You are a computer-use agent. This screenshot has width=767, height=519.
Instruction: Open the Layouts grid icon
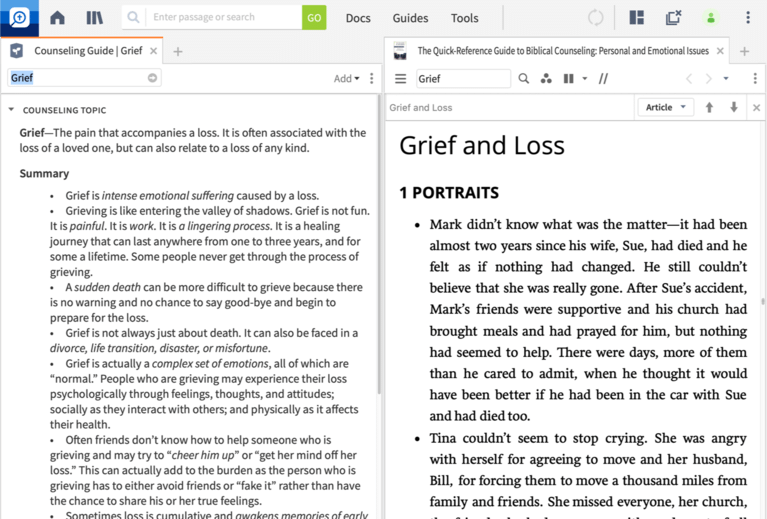pyautogui.click(x=636, y=18)
